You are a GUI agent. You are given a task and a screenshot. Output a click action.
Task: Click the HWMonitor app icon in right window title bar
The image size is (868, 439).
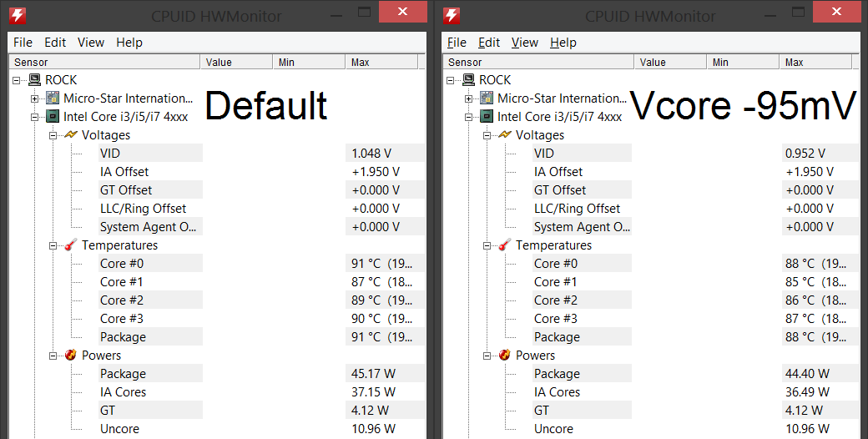coord(452,16)
